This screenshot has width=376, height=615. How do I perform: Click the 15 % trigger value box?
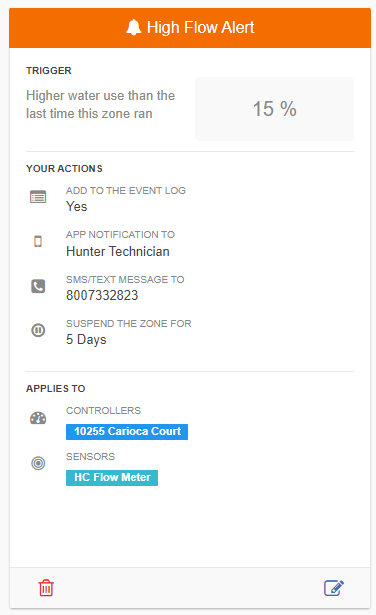[274, 109]
